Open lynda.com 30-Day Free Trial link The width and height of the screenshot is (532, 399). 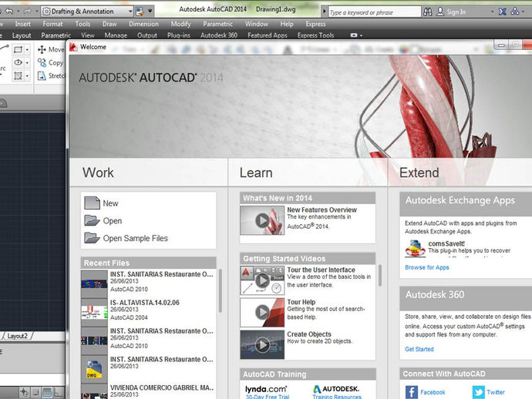268,397
